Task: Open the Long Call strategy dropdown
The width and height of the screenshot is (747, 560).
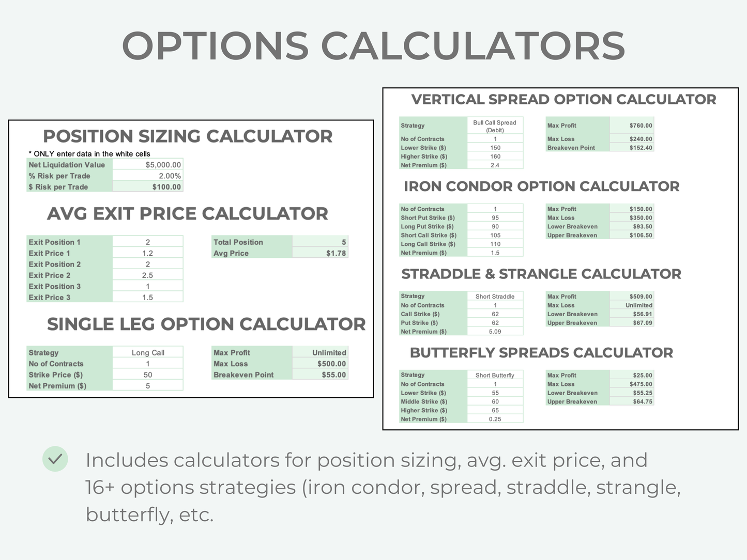Action: point(147,353)
